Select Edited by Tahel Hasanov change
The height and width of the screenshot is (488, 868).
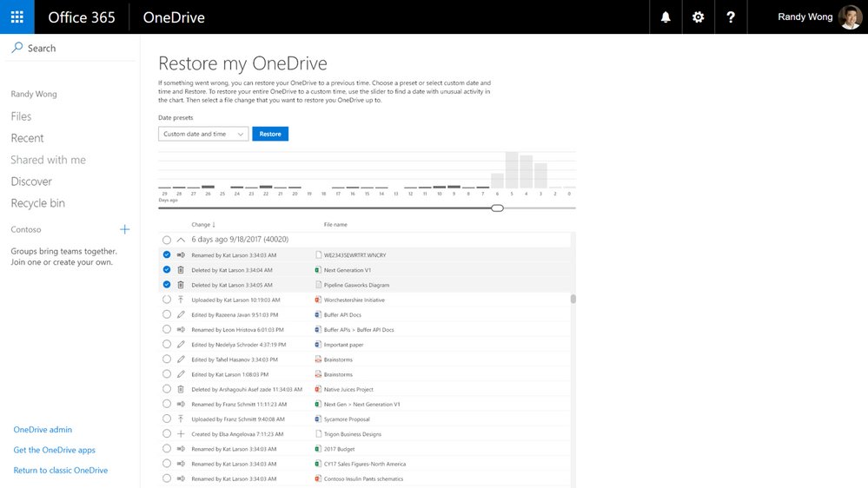coord(167,359)
